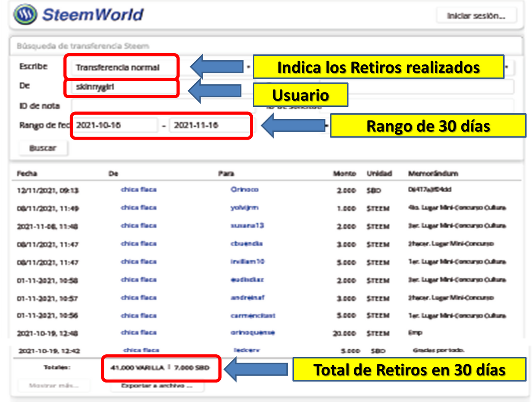532x402 pixels.
Task: Open recipient link ledcerv
Action: [x=247, y=350]
